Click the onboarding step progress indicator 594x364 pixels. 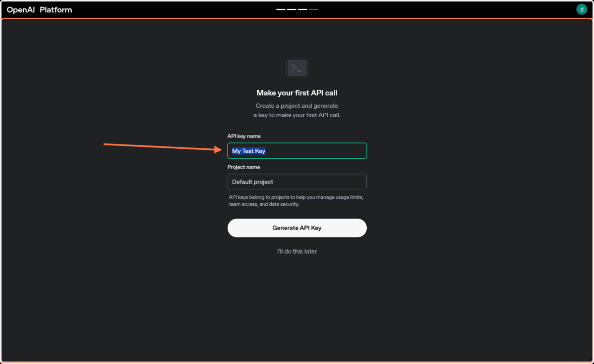pos(297,9)
